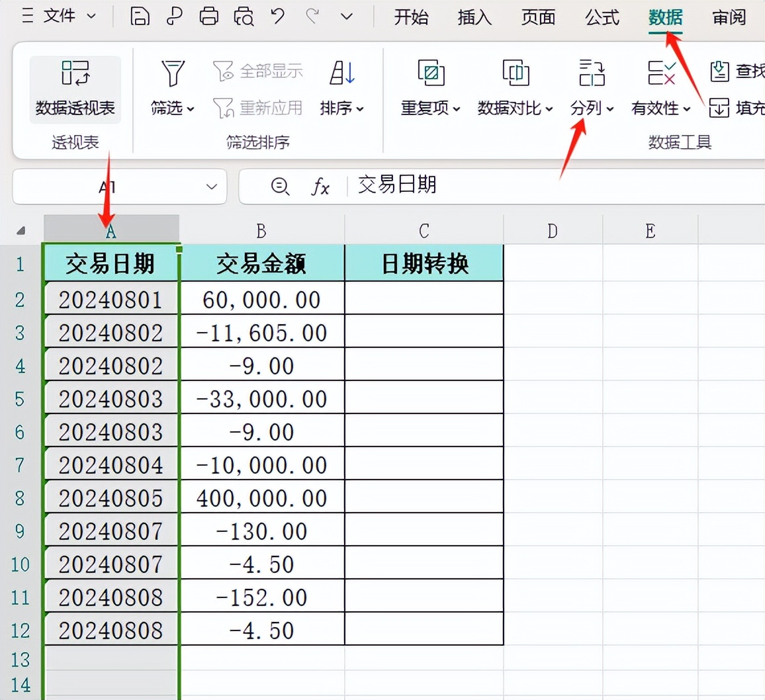765x700 pixels.
Task: Click the 查找 lookup entry icon
Action: point(719,71)
